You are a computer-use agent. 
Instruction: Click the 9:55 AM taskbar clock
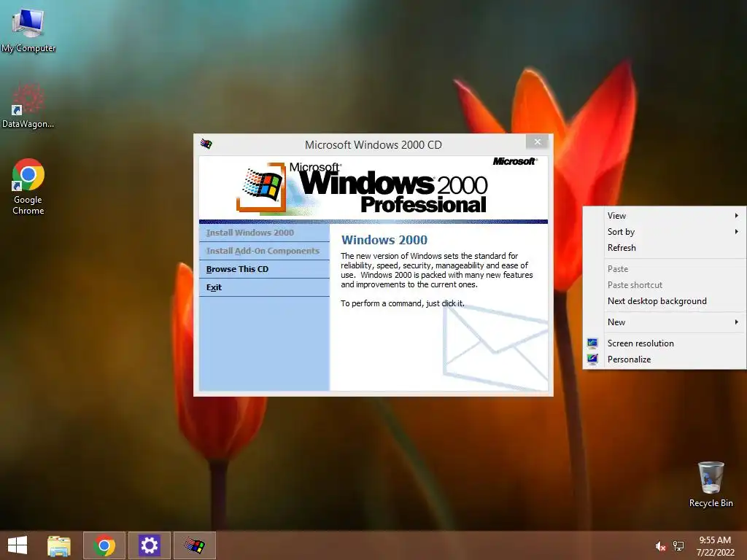(x=715, y=540)
